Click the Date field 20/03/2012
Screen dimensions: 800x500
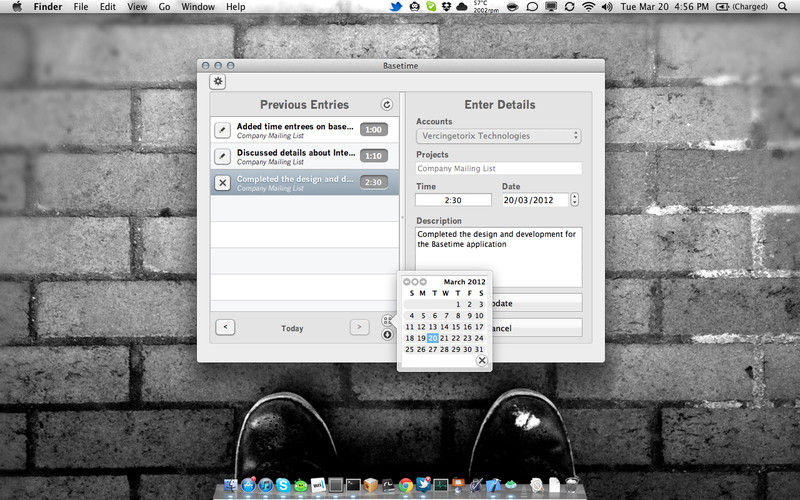coord(535,200)
